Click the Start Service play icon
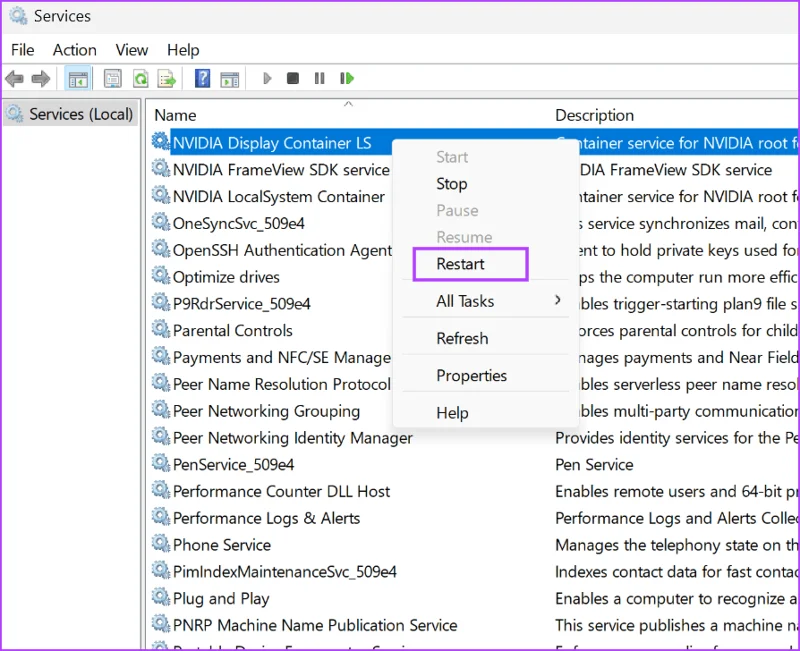800x651 pixels. pyautogui.click(x=267, y=79)
